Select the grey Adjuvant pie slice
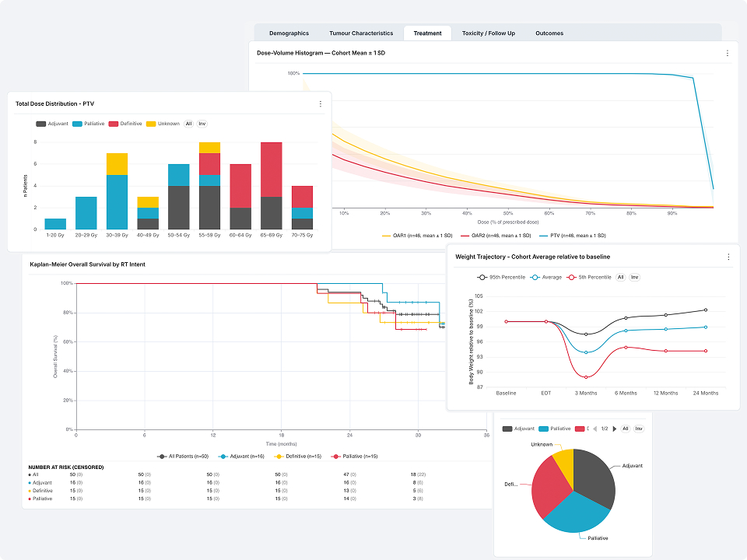Viewport: 747px width, 560px height. click(594, 477)
